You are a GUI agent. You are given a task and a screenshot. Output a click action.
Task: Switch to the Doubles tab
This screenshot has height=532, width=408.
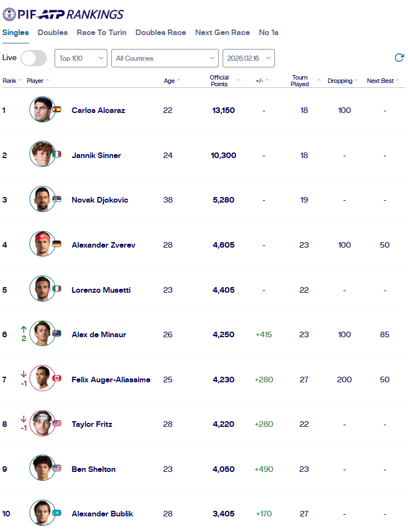[53, 33]
